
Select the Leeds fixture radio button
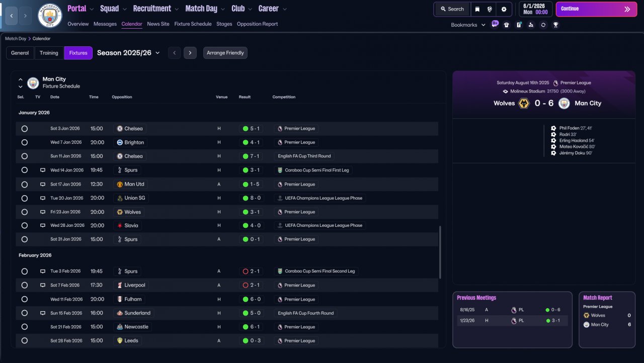(x=24, y=340)
